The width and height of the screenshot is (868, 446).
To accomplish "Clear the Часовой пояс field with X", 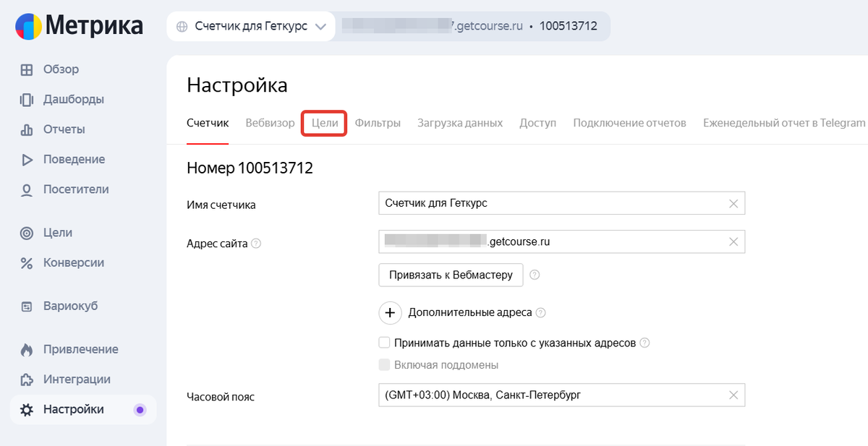I will (733, 395).
